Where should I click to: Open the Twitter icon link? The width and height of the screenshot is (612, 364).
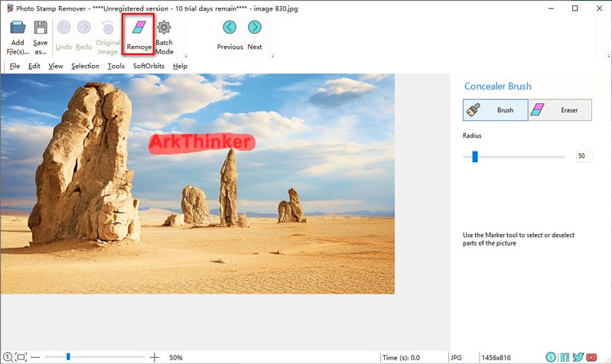coord(578,357)
